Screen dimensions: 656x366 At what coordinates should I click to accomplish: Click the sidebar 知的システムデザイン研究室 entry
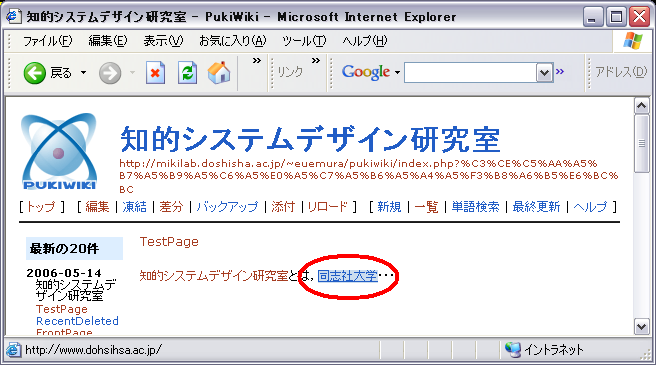pyautogui.click(x=75, y=290)
